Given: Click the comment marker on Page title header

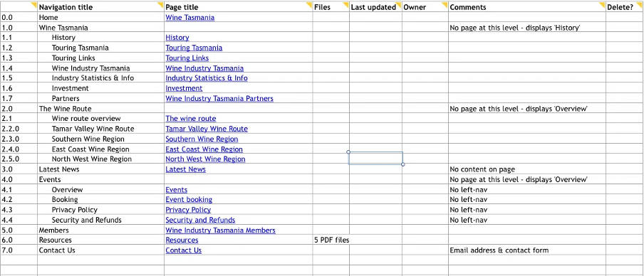Looking at the screenshot, I should coord(309,4).
